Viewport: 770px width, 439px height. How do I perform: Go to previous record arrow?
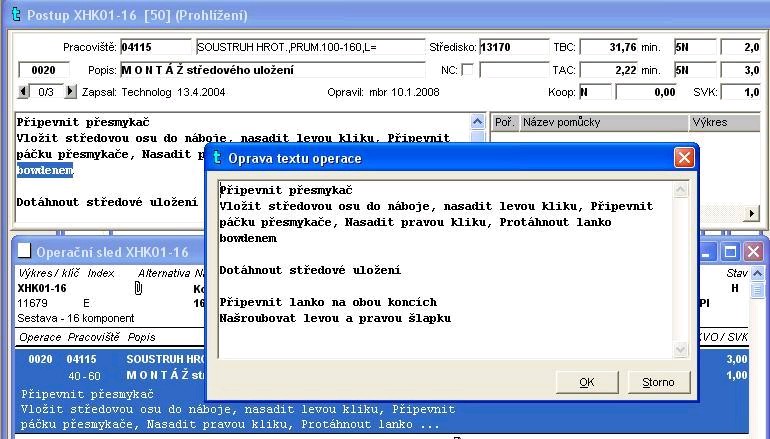tap(24, 91)
